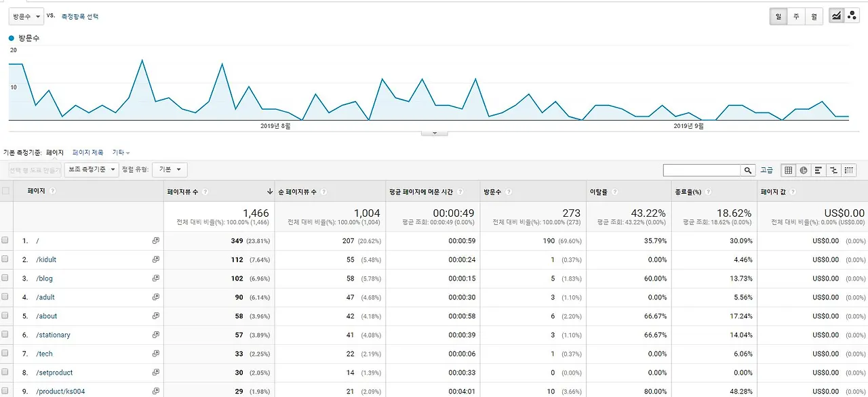The height and width of the screenshot is (397, 868).
Task: Open the /product/ks004 page link
Action: (x=60, y=392)
